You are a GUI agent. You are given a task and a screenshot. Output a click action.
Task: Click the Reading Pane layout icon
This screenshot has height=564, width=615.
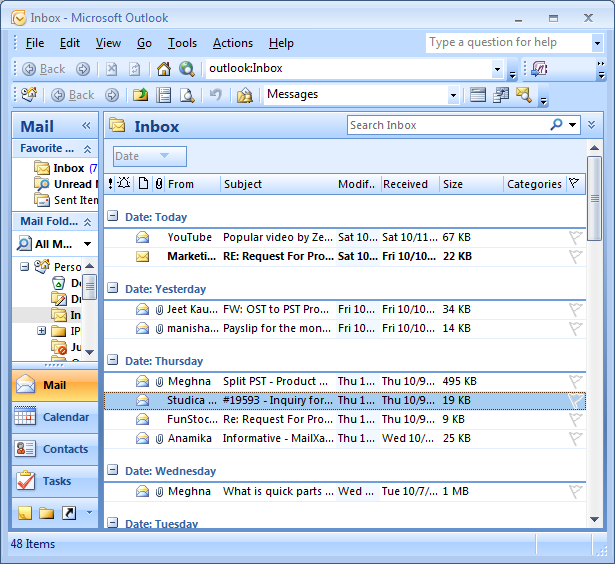coord(164,95)
